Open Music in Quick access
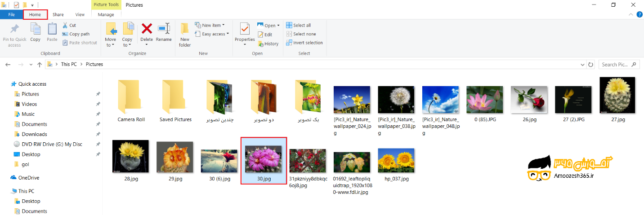644x215 pixels. [28, 114]
